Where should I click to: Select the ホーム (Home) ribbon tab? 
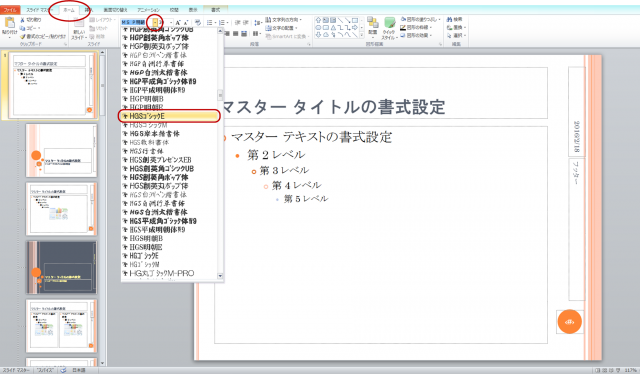click(x=69, y=10)
